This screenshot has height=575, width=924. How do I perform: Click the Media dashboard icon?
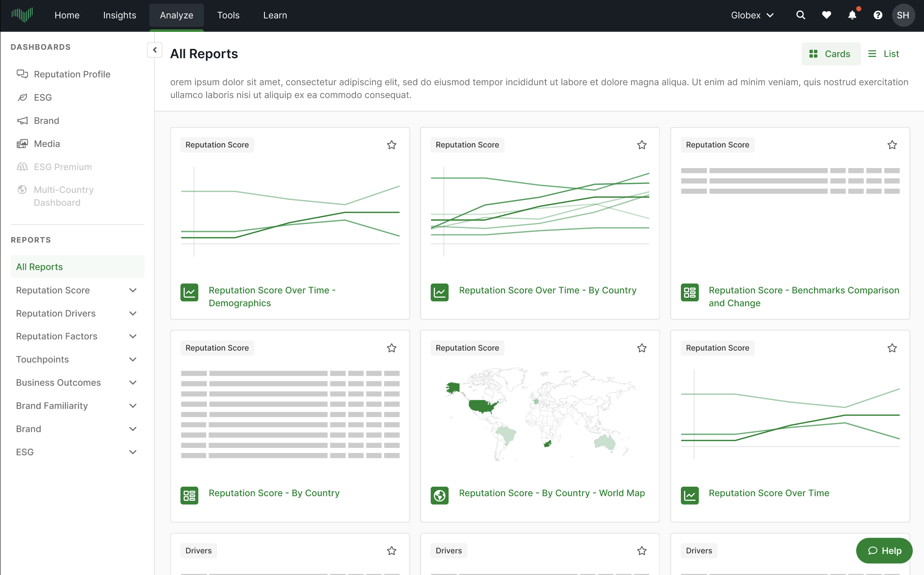pyautogui.click(x=22, y=144)
